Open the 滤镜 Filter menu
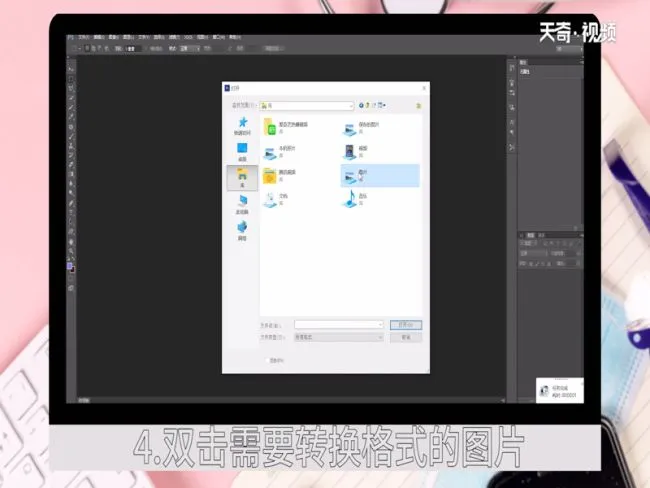Screen dimensions: 650x488 pyautogui.click(x=174, y=37)
